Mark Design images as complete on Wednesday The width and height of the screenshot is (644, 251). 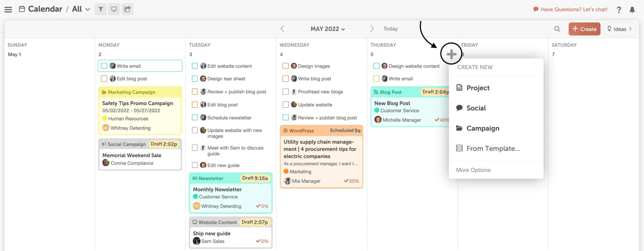pyautogui.click(x=286, y=66)
